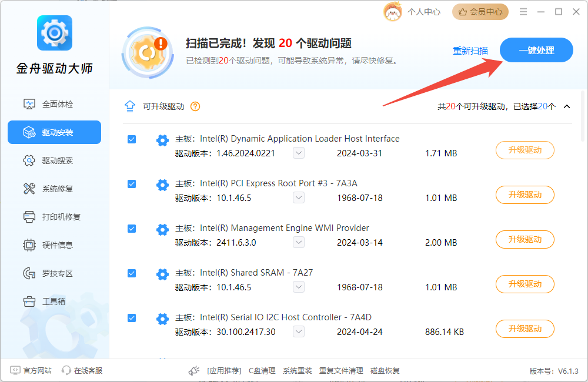Click the user avatar icon
The image size is (588, 382).
click(x=393, y=12)
